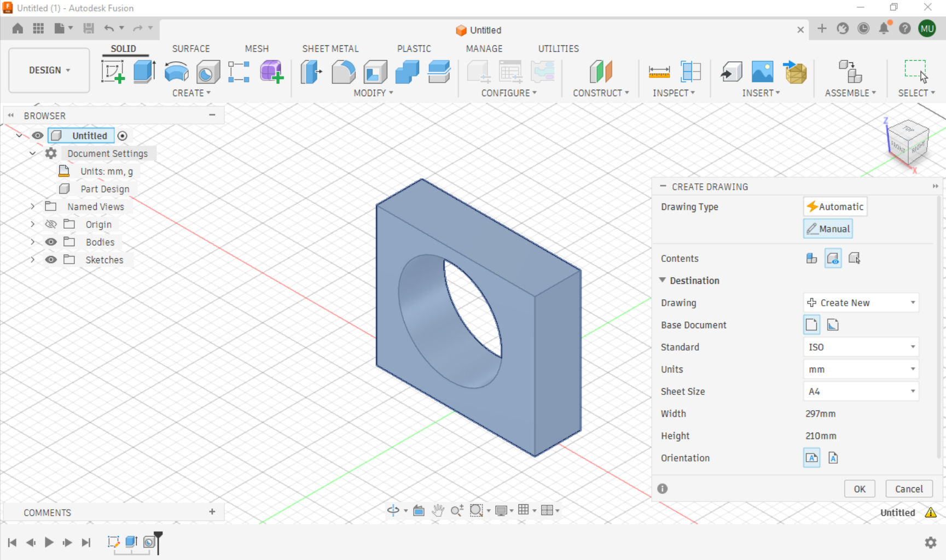Click the Assemble joint icon
This screenshot has width=946, height=560.
pyautogui.click(x=850, y=72)
